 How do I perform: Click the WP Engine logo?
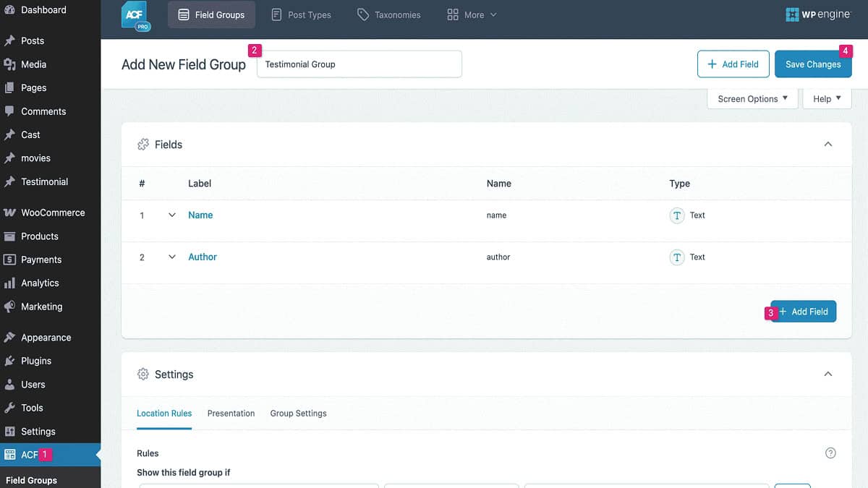[817, 14]
